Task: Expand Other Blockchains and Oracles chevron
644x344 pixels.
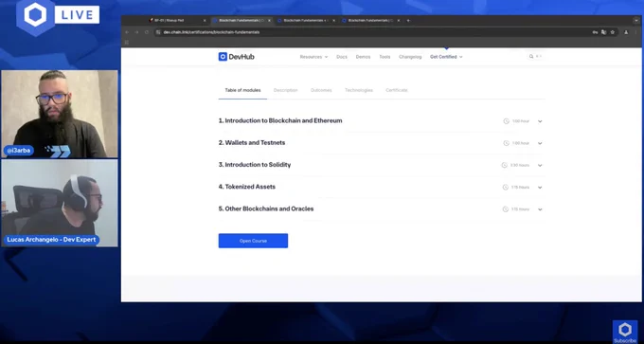Action: coord(540,209)
